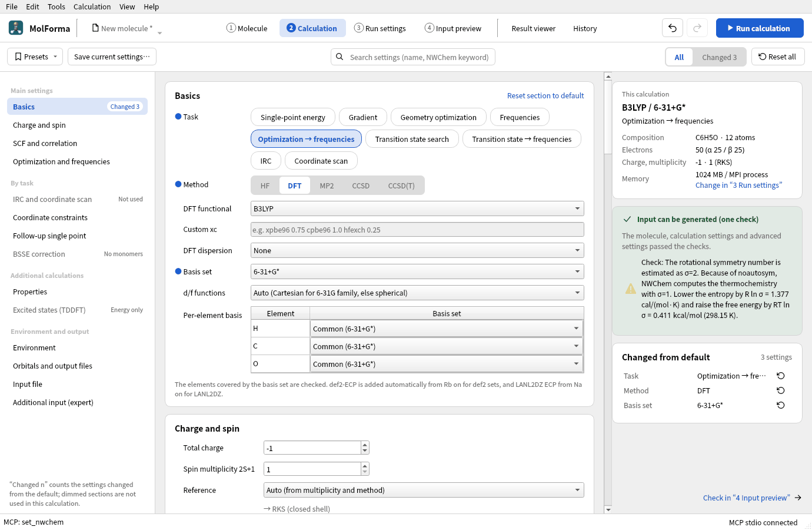Revert the Method setting in Changed from default
Screen dimensions: 812x530
coord(781,390)
